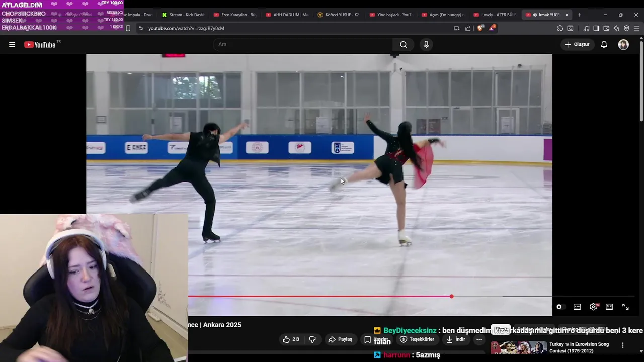Toggle subtitles with the captions button
The image size is (644, 362).
pyautogui.click(x=577, y=307)
